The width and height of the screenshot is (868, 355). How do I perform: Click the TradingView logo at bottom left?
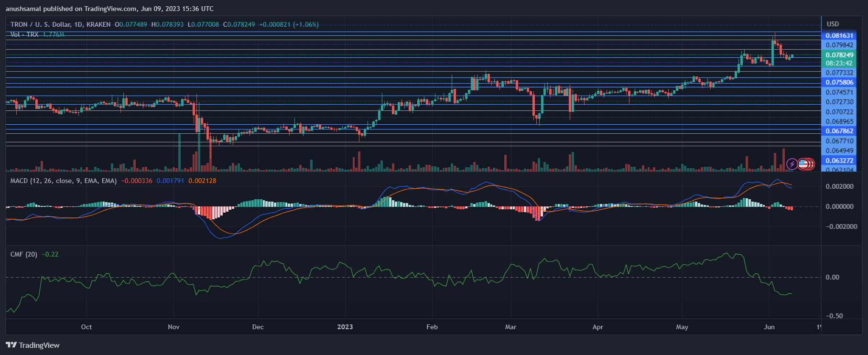(x=33, y=345)
